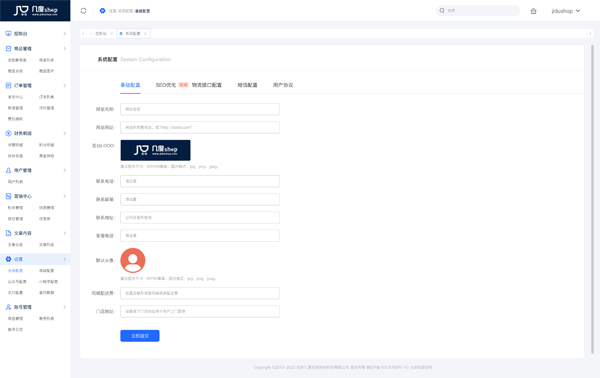Click the 账号管理 sidebar icon
The width and height of the screenshot is (600, 378).
8,307
